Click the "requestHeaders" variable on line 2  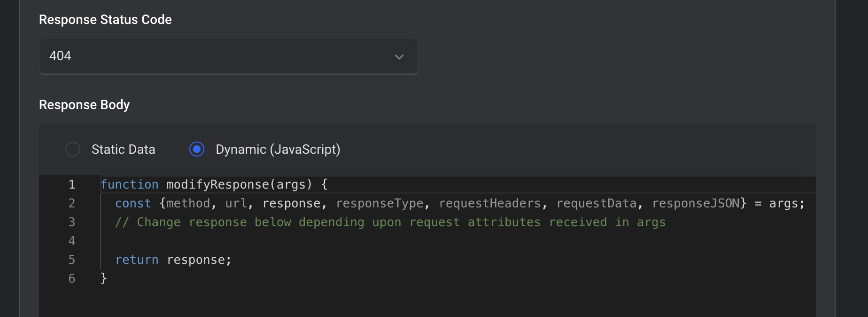coord(489,203)
